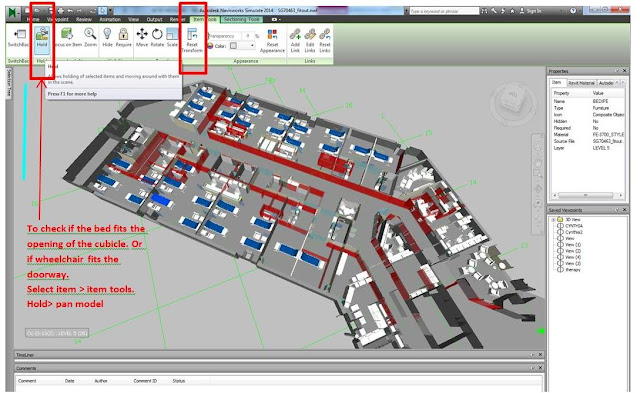Click the Edit Links button
Image resolution: width=640 pixels, height=393 pixels.
coord(310,40)
